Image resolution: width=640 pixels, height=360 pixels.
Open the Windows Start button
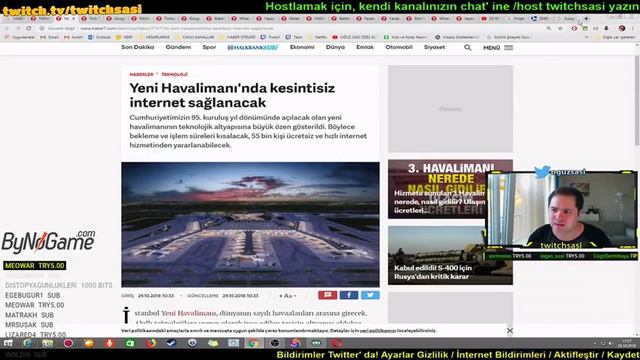(x=8, y=343)
